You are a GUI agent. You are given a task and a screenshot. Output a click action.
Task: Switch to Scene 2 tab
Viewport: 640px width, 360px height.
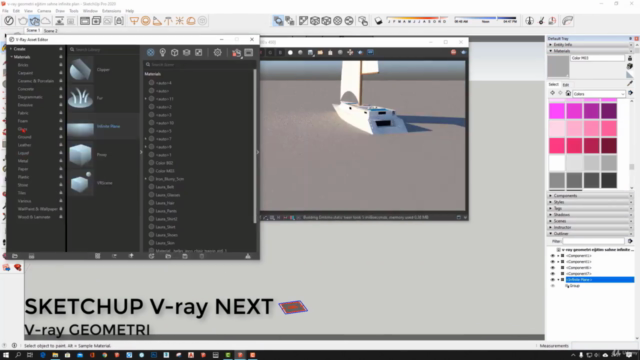tap(50, 31)
